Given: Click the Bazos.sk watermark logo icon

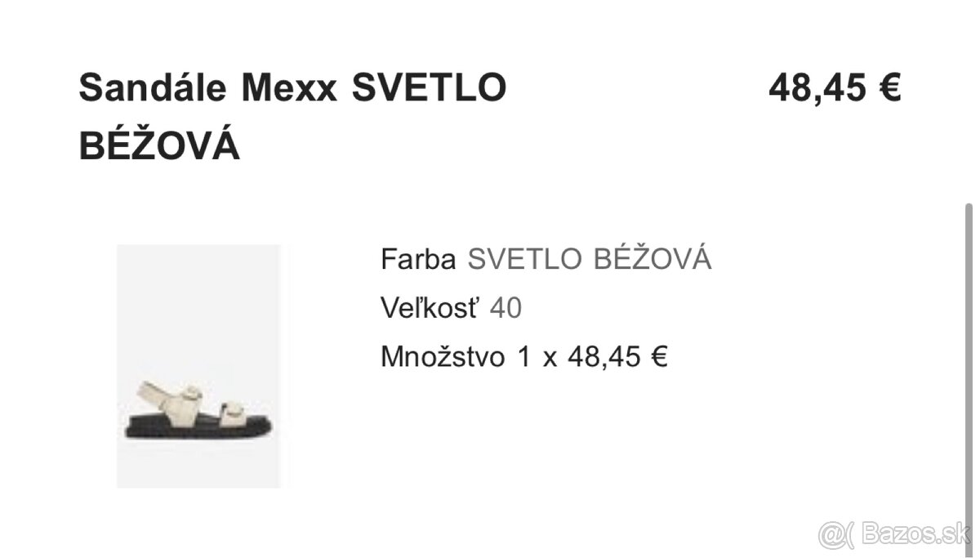Looking at the screenshot, I should pyautogui.click(x=835, y=534).
